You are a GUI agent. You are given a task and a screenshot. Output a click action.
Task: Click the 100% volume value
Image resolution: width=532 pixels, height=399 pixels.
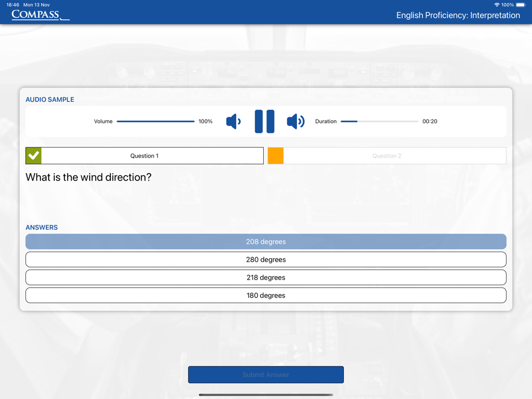(206, 121)
